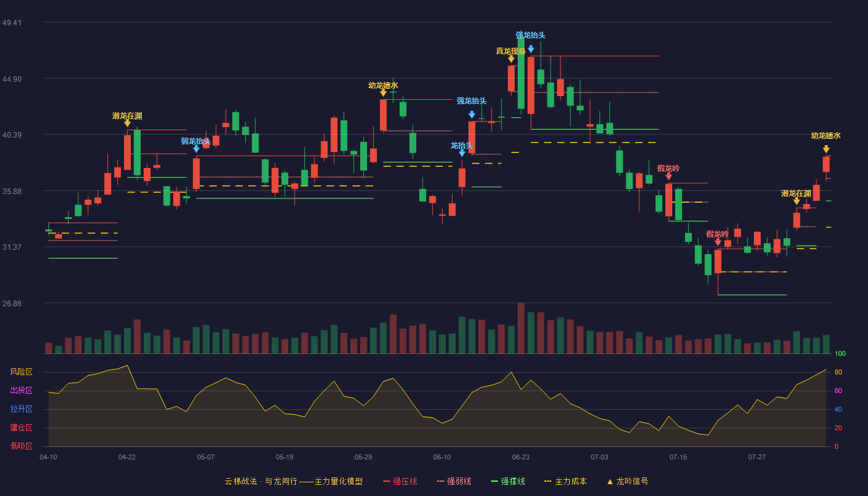
Task: Select the 40.39 price axis label
Action: coord(12,135)
